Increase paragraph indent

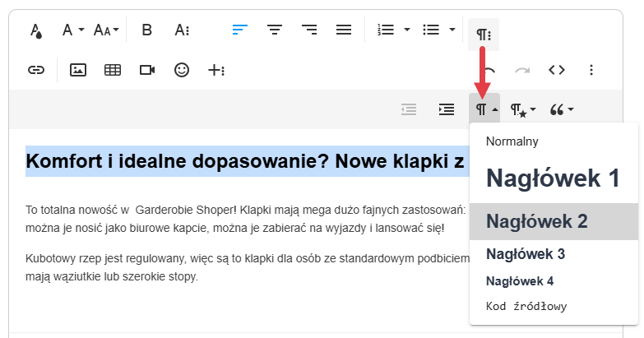447,109
